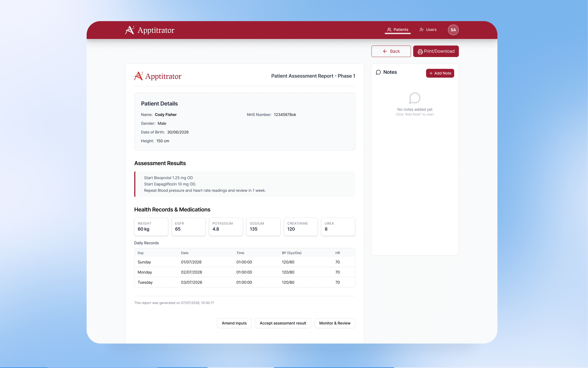Click the Monday row in Daily Records
Image resolution: width=588 pixels, height=368 pixels.
click(x=244, y=272)
